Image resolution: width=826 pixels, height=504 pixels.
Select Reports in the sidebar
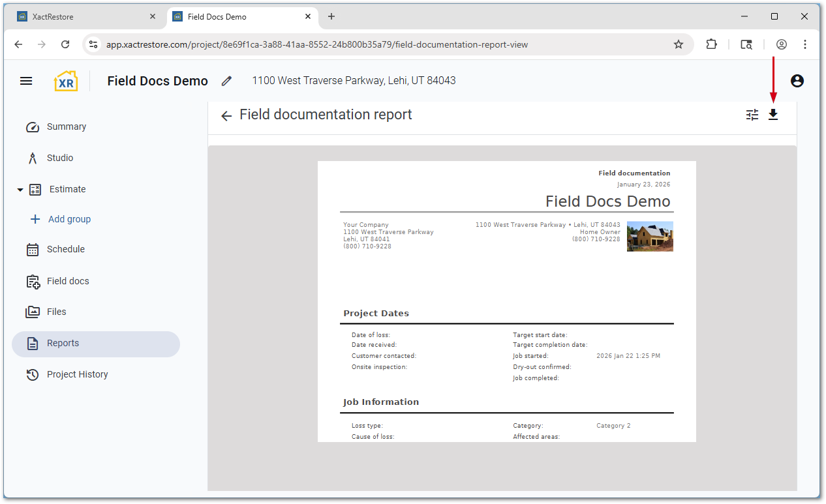point(63,343)
